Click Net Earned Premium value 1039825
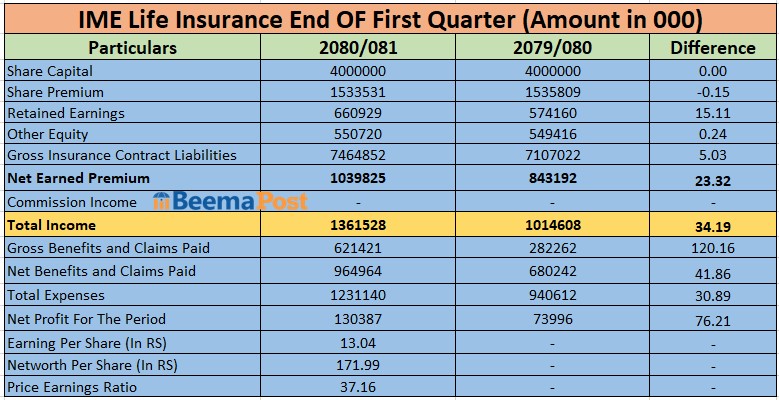The image size is (779, 400). point(357,178)
